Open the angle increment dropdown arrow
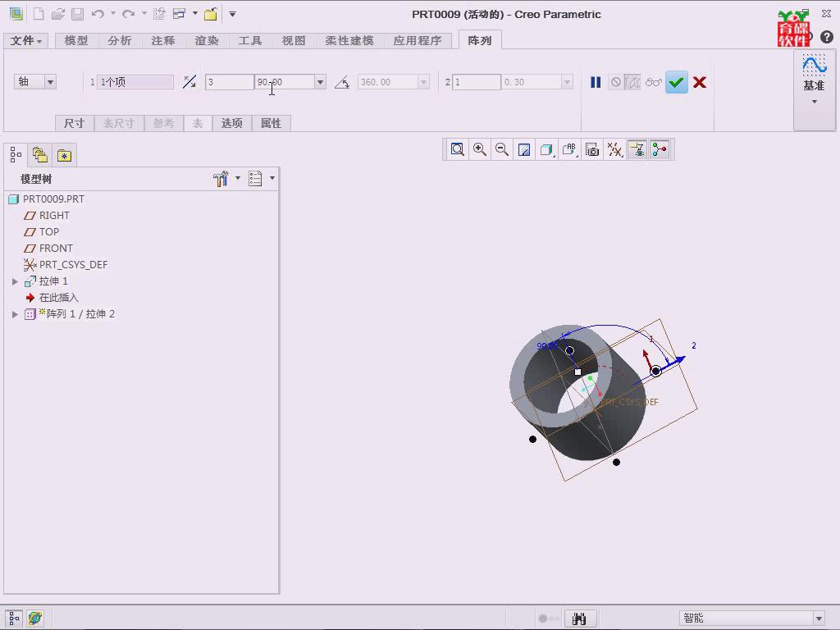840x630 pixels. [321, 82]
